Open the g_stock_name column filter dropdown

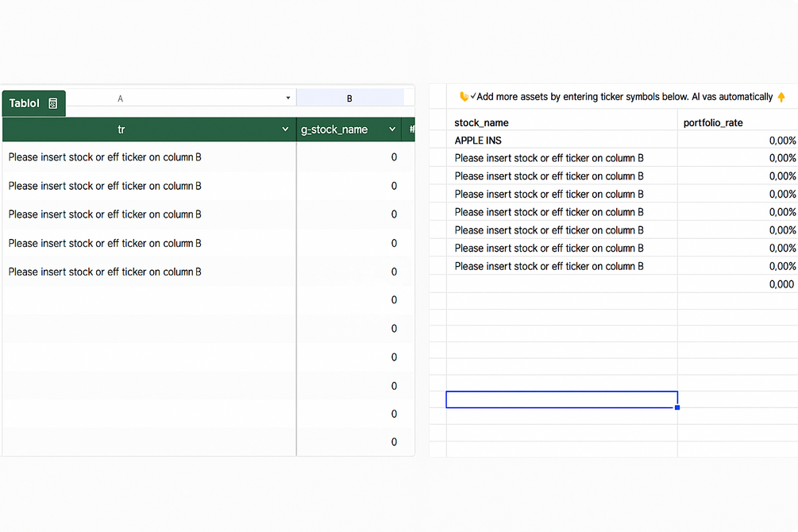(392, 129)
